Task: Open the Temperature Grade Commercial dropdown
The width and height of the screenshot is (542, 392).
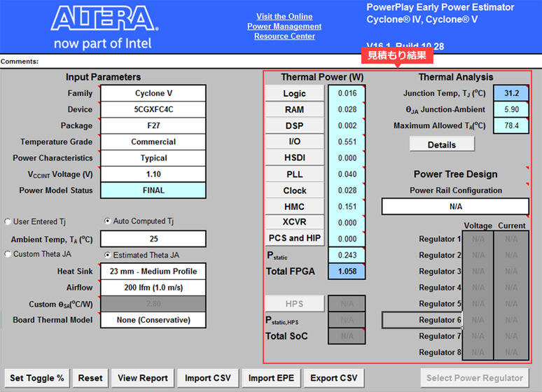Action: pyautogui.click(x=153, y=141)
